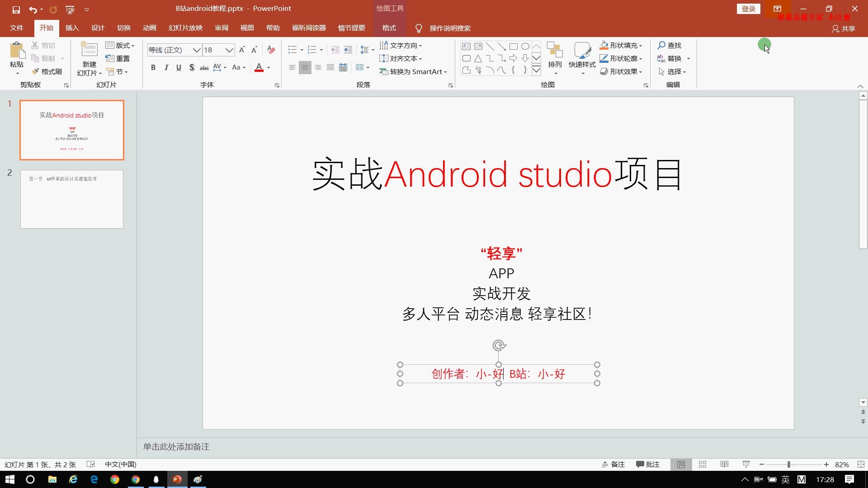Zoom in with the plus button
Viewport: 868px width, 488px height.
click(826, 465)
